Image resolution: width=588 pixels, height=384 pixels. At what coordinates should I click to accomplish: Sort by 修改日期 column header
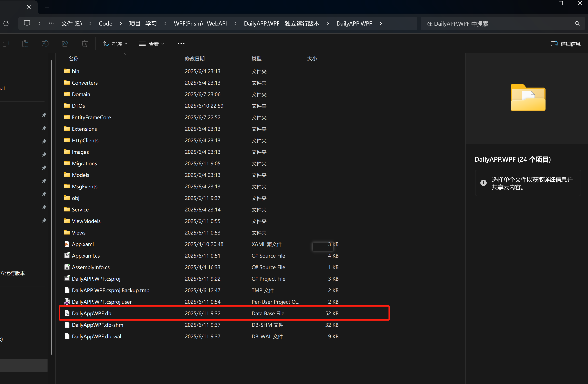click(x=195, y=58)
